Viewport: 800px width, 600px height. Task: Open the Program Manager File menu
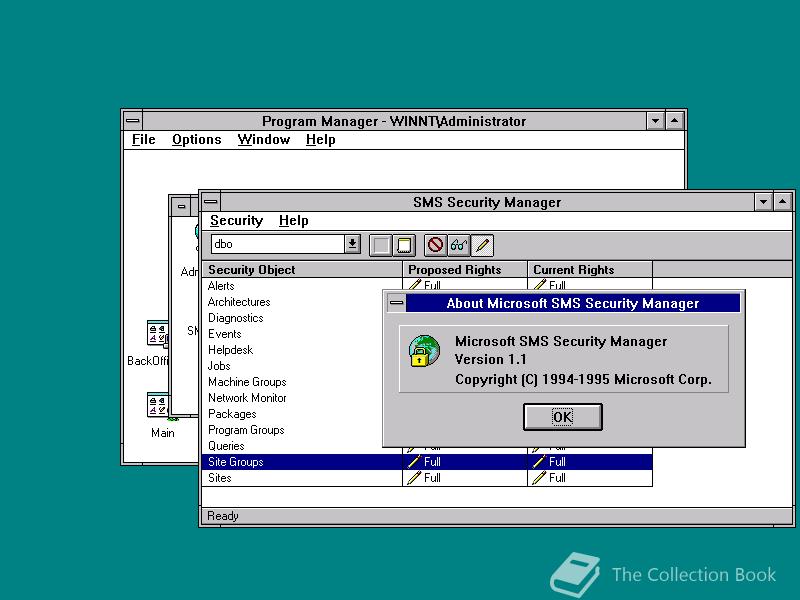pos(143,139)
